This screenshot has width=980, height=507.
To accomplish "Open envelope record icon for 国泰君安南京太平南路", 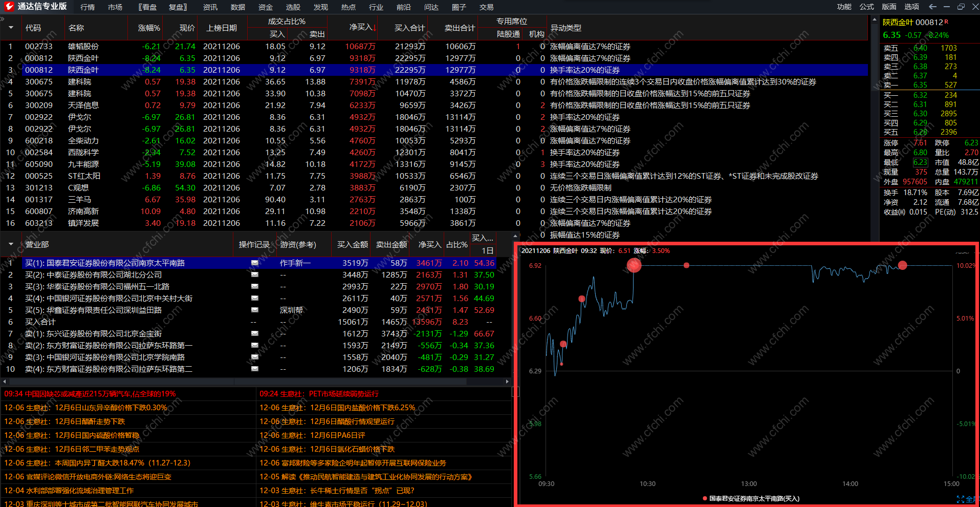I will [x=254, y=263].
